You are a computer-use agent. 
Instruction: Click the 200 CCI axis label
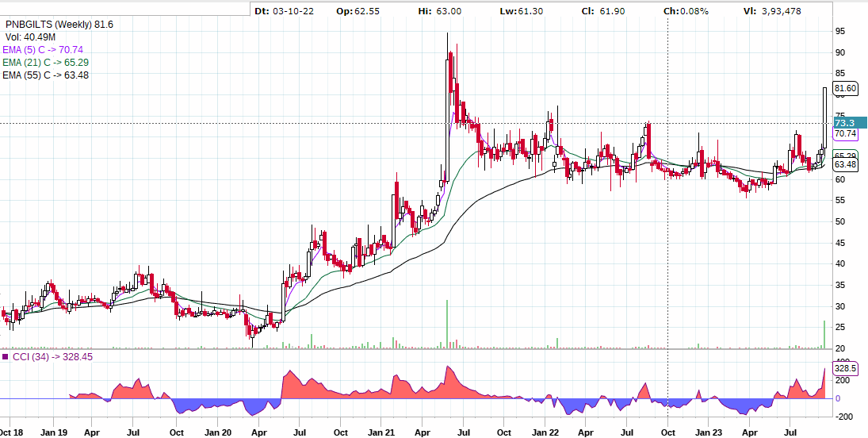(x=842, y=380)
